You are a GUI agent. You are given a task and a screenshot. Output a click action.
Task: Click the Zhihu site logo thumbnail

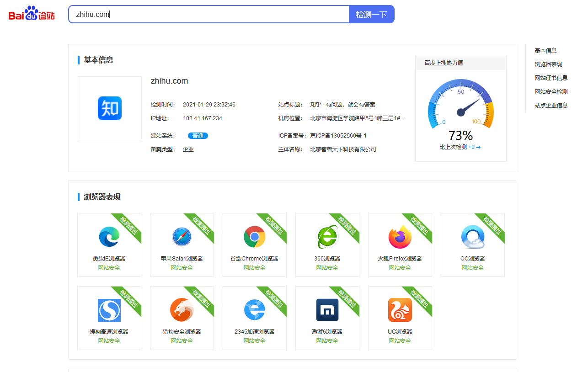pos(110,108)
